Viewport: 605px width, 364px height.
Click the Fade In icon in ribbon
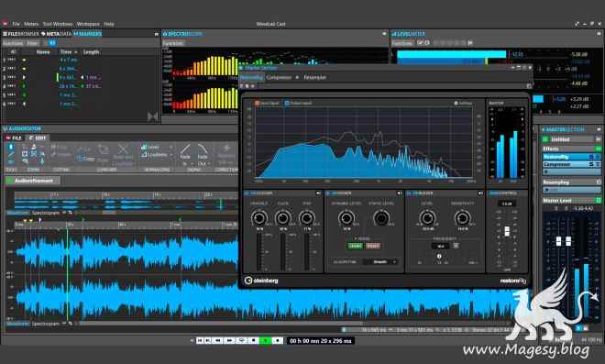tap(185, 149)
